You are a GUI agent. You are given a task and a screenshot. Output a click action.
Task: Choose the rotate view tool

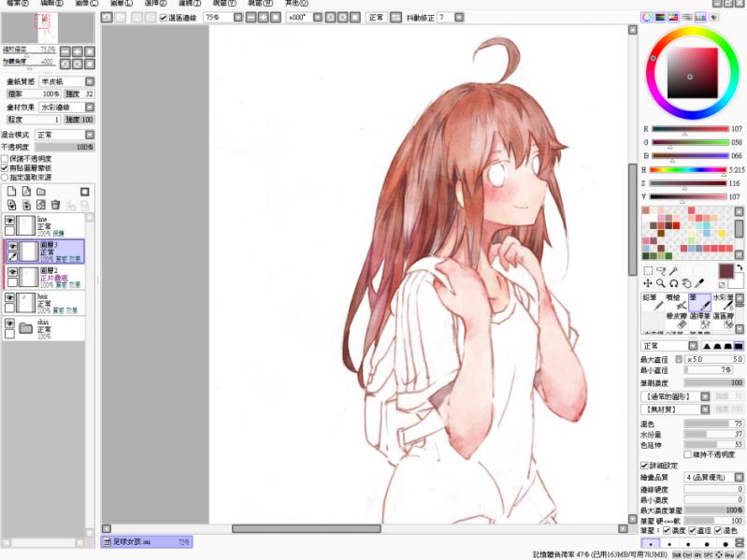pyautogui.click(x=674, y=283)
